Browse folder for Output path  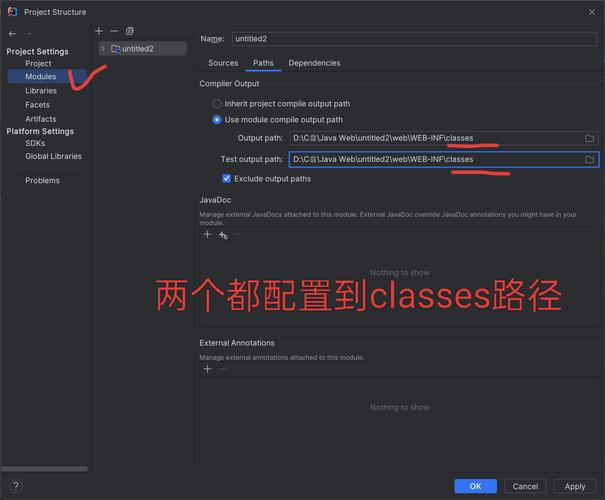(x=589, y=138)
